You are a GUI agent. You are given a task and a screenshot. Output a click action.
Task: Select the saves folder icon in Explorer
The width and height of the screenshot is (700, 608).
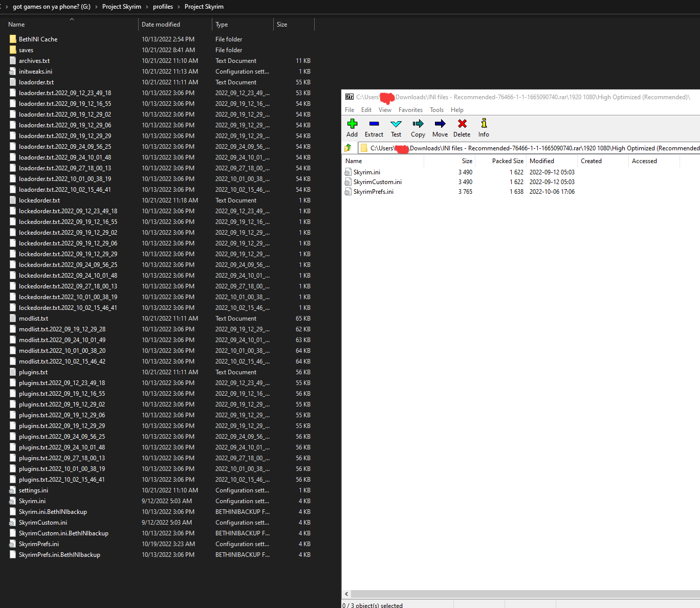(13, 50)
